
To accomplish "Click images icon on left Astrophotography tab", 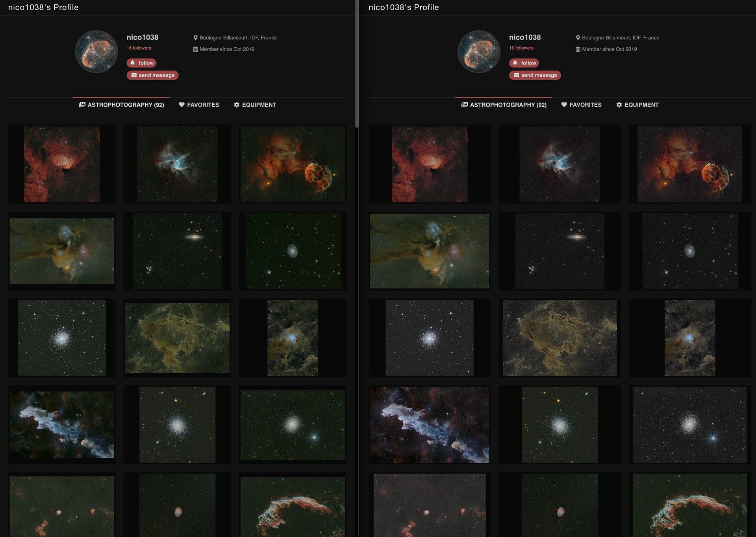I will 82,105.
